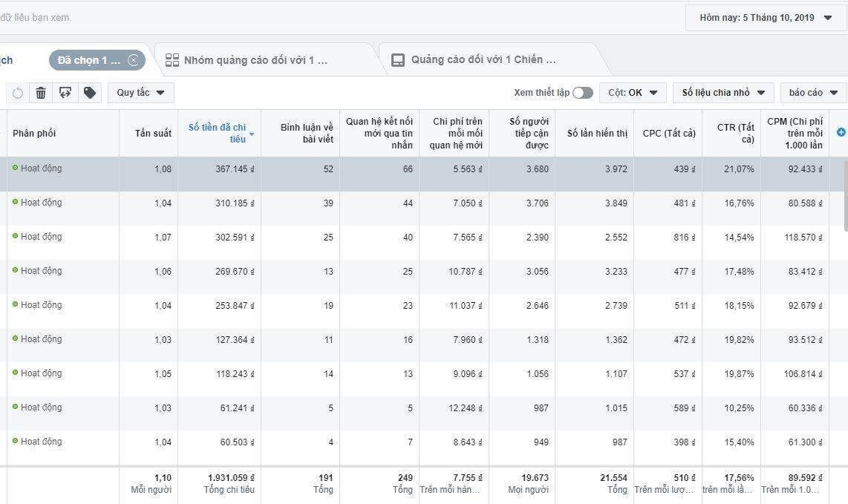Click the export/share arrow icon
This screenshot has width=848, height=504.
[65, 93]
